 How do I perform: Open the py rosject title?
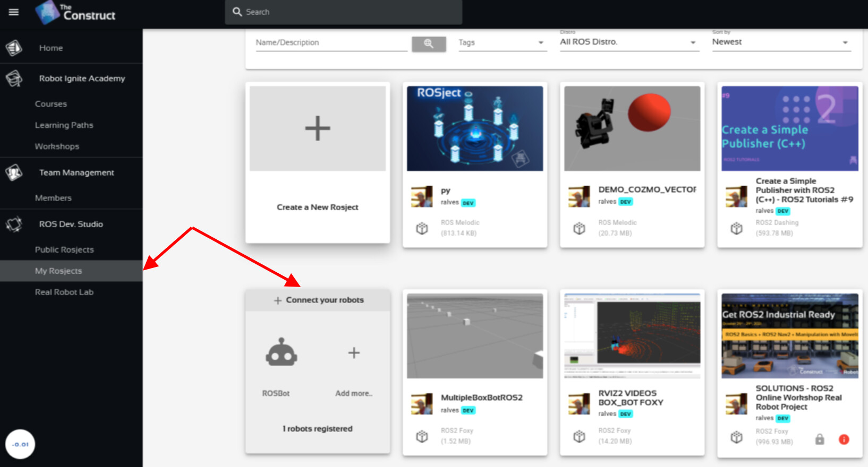pos(446,191)
